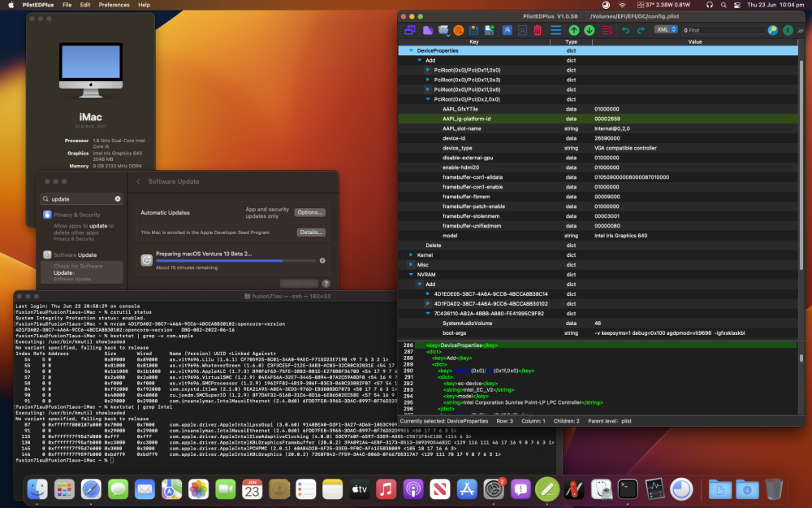812x508 pixels.
Task: Select the framebuffer-stolenmem row
Action: [598, 216]
